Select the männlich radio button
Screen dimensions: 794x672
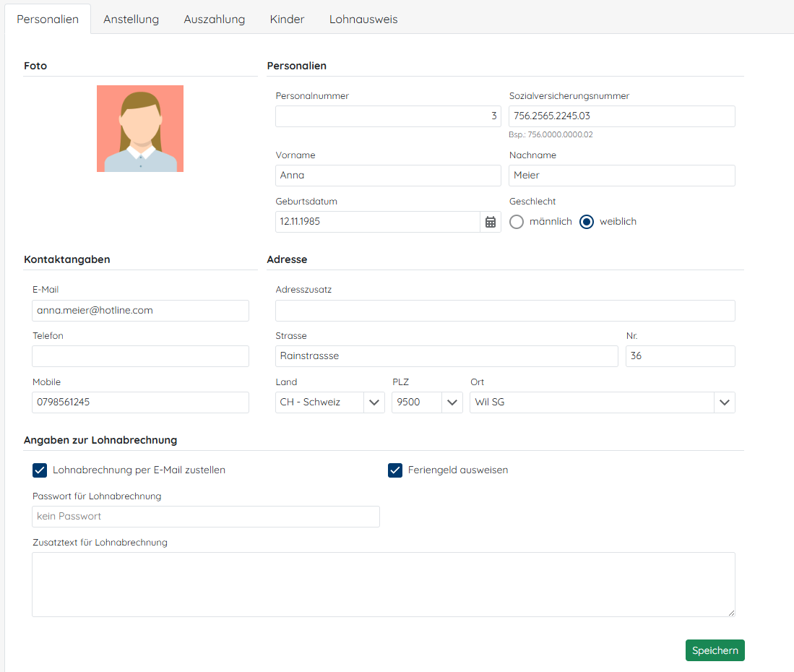(517, 222)
